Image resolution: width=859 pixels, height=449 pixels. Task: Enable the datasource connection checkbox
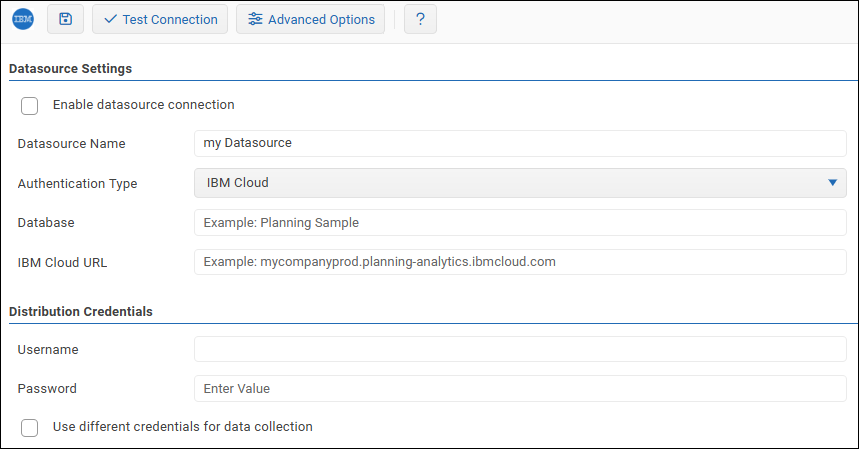(30, 105)
